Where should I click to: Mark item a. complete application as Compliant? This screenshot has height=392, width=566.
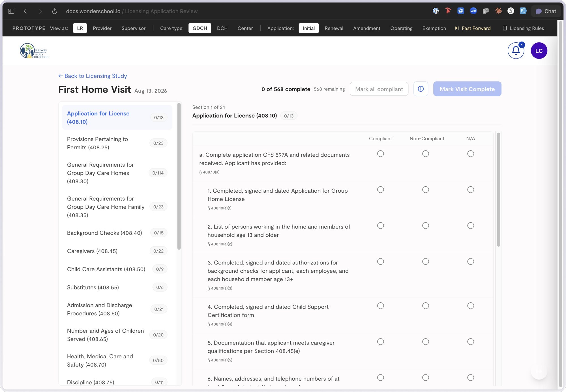(381, 154)
